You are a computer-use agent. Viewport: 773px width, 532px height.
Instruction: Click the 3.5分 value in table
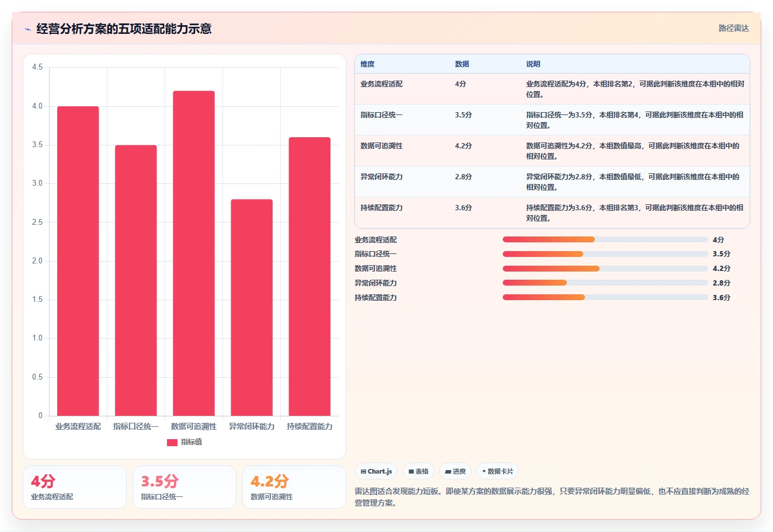click(x=464, y=115)
